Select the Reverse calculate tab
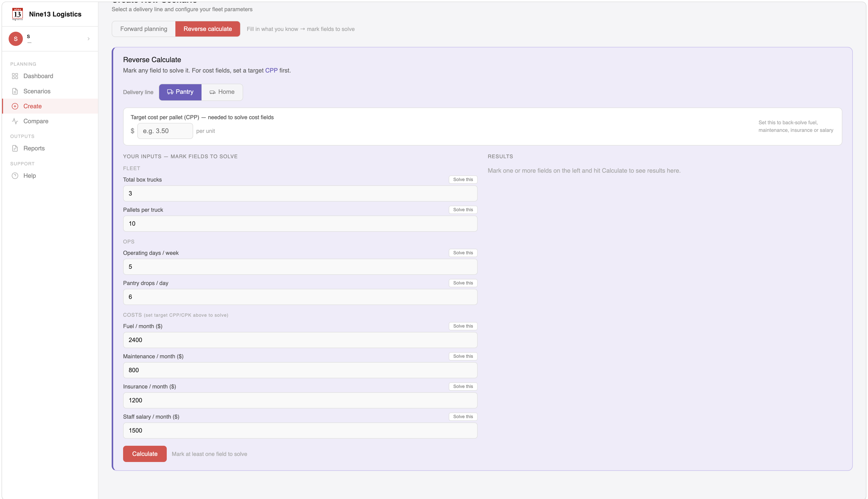 (208, 29)
